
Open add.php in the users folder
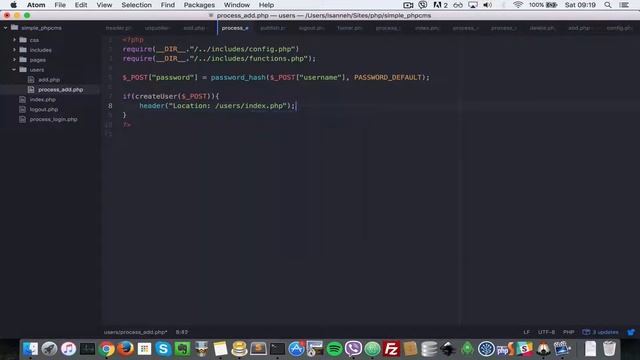click(x=49, y=80)
